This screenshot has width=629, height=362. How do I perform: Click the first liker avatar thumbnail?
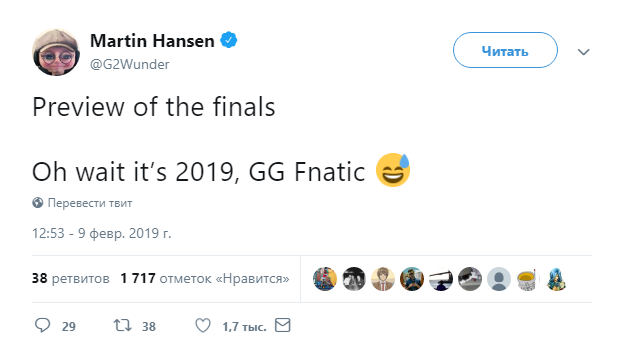[x=325, y=279]
